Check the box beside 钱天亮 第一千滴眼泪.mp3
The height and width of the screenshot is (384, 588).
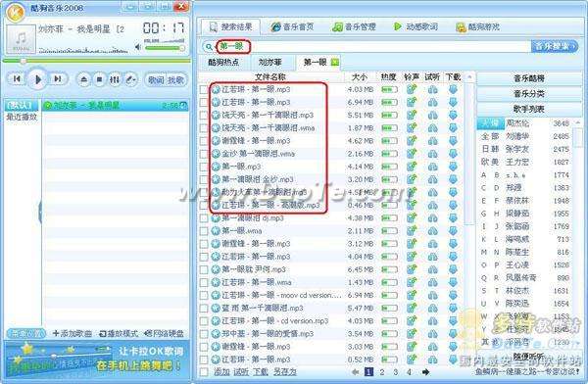[204, 116]
